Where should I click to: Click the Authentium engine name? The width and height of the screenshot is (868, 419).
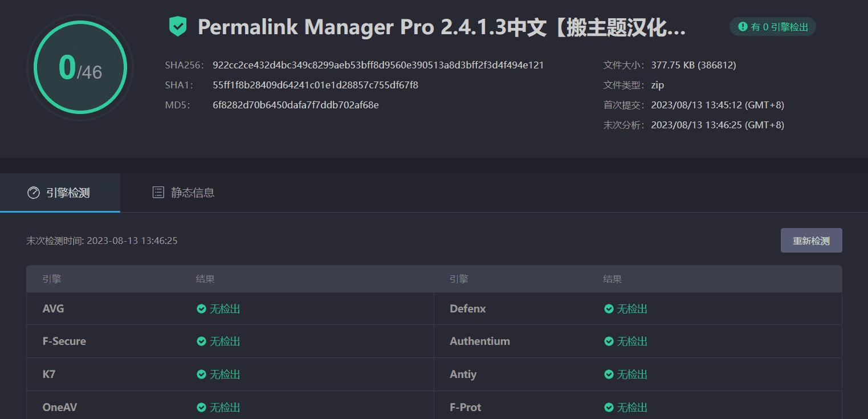pos(480,341)
